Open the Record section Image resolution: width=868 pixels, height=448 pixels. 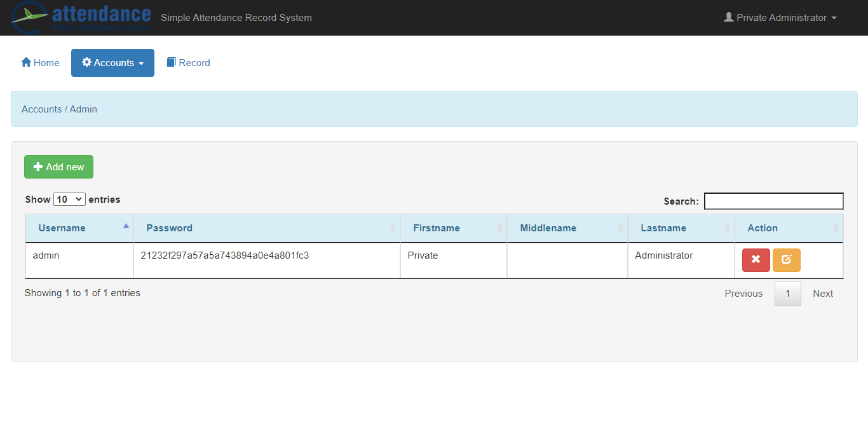point(188,62)
